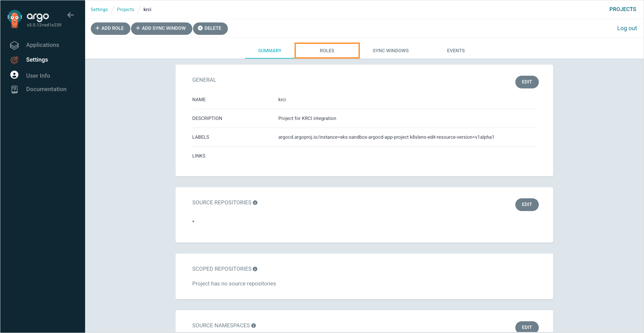View the EVENTS tab
Screen dimensions: 644x333
pyautogui.click(x=456, y=50)
